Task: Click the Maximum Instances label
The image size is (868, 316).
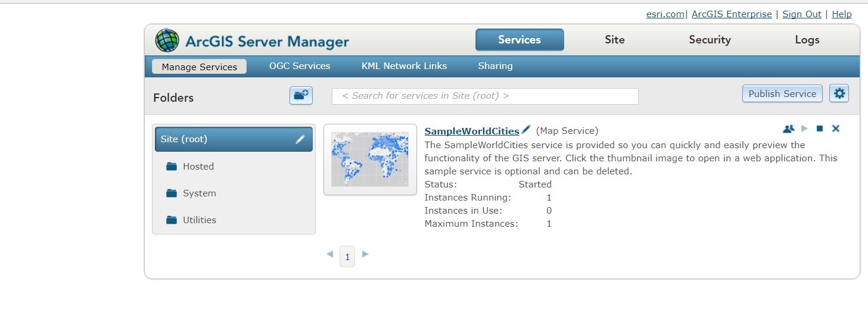Action: tap(471, 224)
